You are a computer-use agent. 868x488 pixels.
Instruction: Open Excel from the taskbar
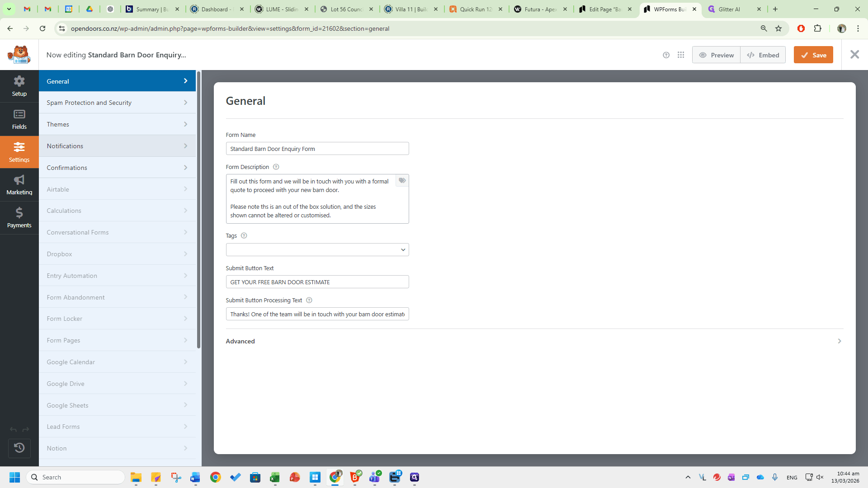click(x=275, y=477)
